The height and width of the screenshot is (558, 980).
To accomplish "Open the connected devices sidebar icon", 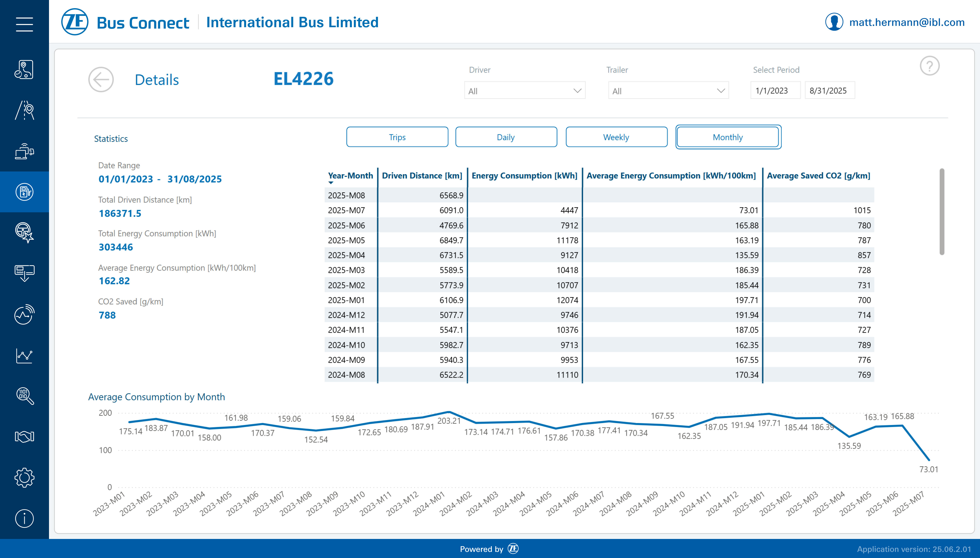I will [x=24, y=151].
